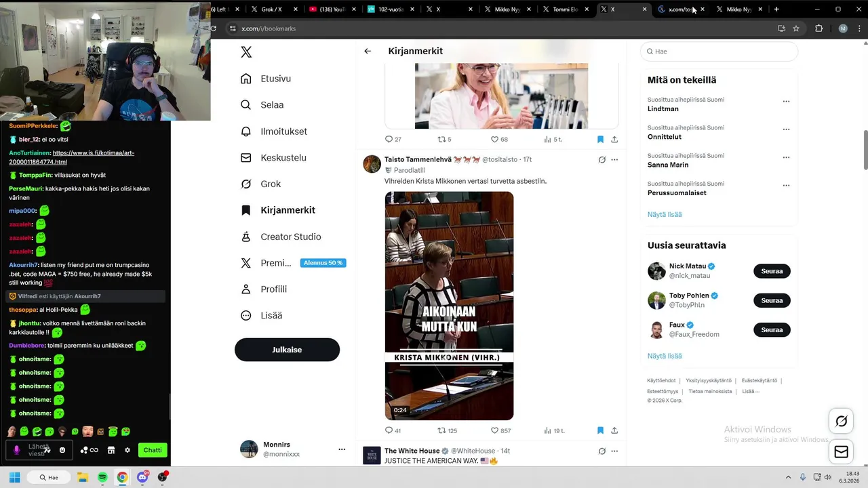Share the Krista Mikkonen post
The width and height of the screenshot is (868, 488).
[614, 430]
